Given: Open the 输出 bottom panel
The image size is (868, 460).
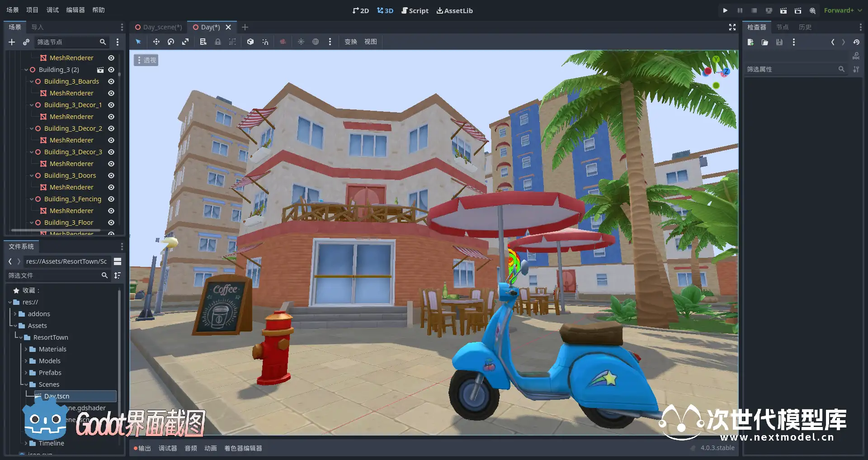Looking at the screenshot, I should (142, 448).
